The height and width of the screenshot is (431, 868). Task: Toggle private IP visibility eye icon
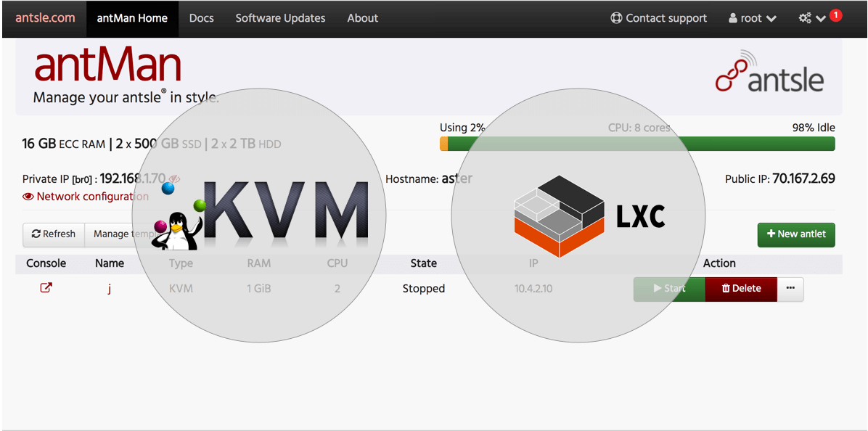[175, 178]
